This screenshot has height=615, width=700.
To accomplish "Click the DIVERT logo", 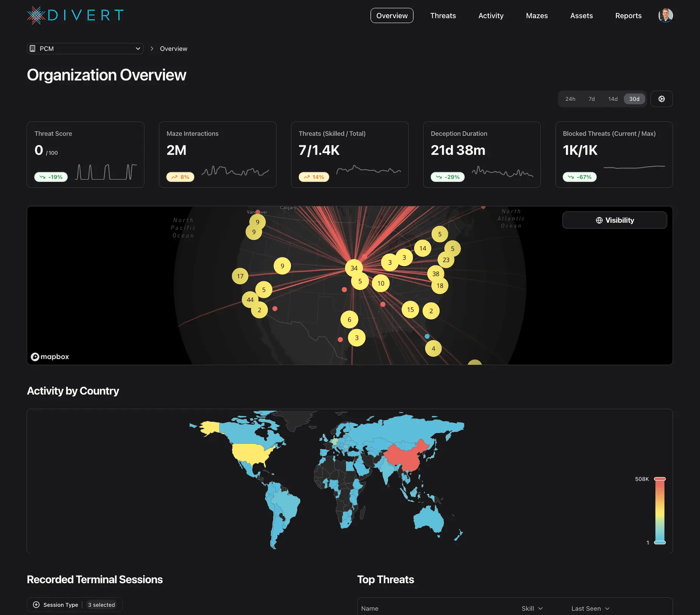I will [75, 15].
